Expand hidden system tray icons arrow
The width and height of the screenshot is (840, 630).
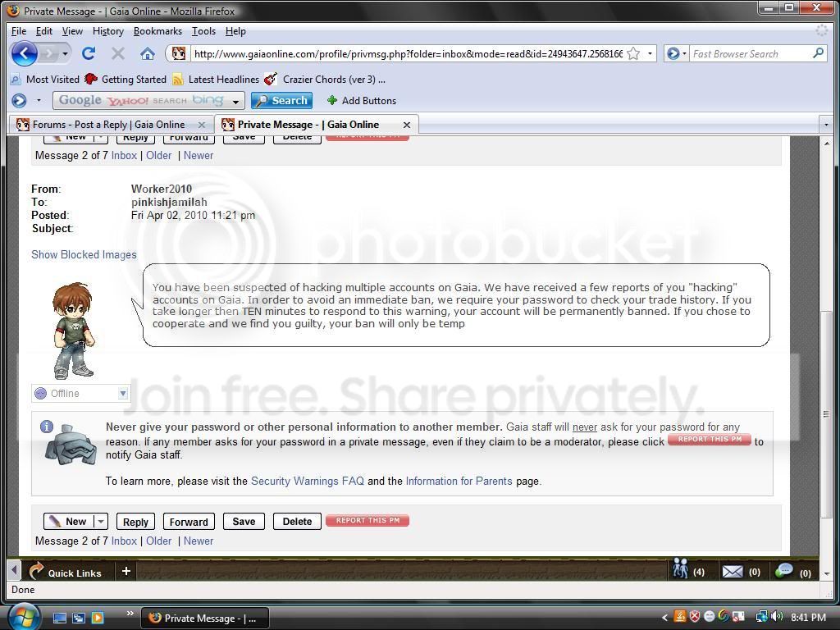coord(664,617)
